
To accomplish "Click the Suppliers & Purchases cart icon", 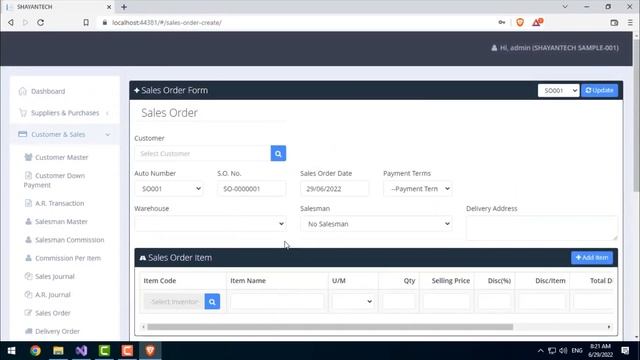I will click(23, 112).
